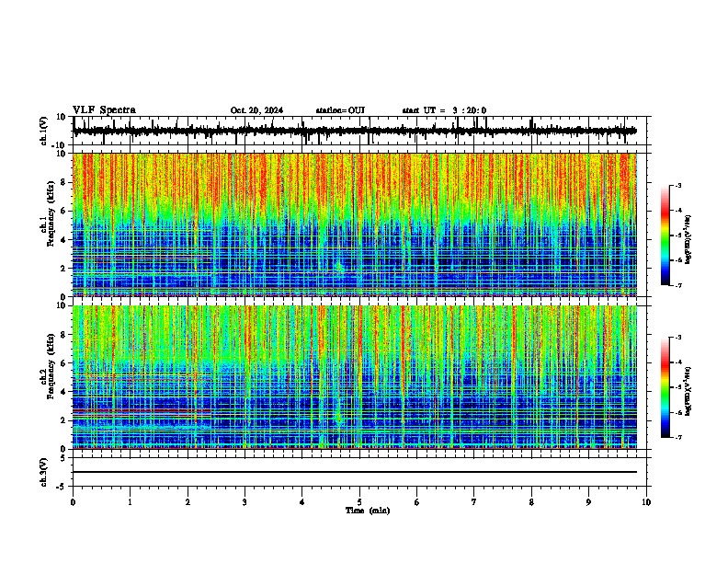Click the "-4" label on ch.2 colorbar

pos(678,362)
